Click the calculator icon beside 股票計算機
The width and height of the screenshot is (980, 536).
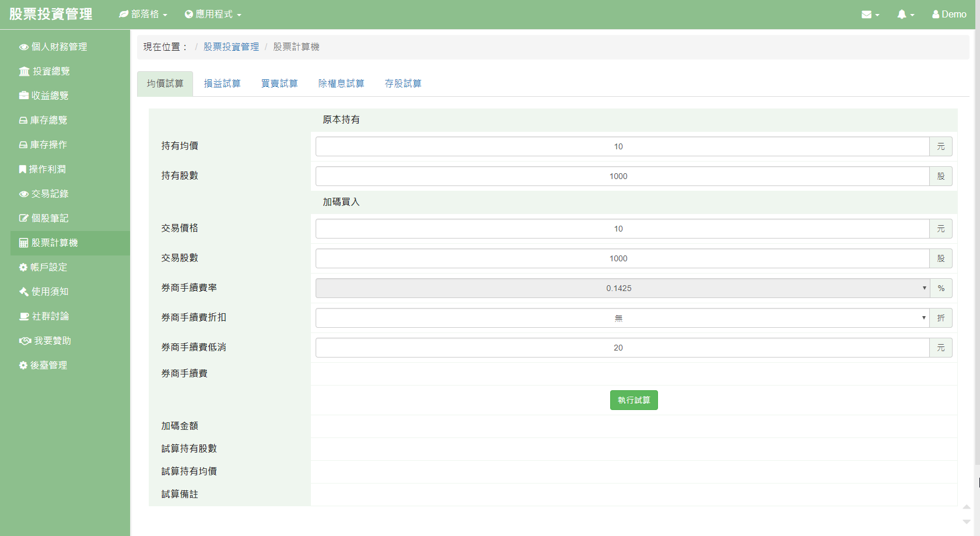pyautogui.click(x=23, y=243)
